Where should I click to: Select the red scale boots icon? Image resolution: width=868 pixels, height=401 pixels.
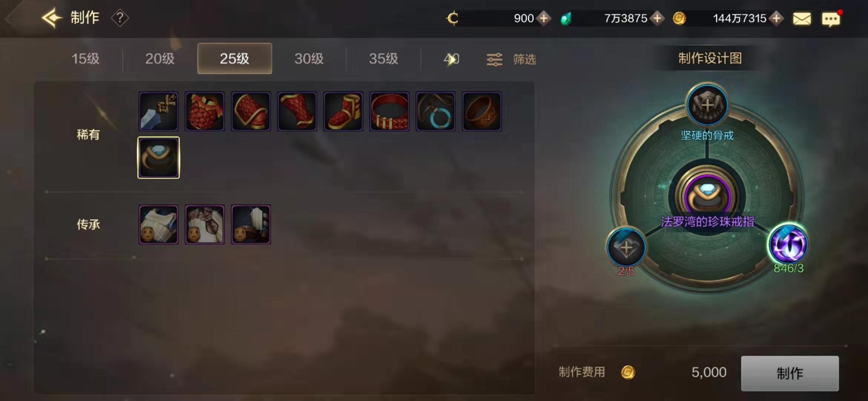(x=343, y=111)
